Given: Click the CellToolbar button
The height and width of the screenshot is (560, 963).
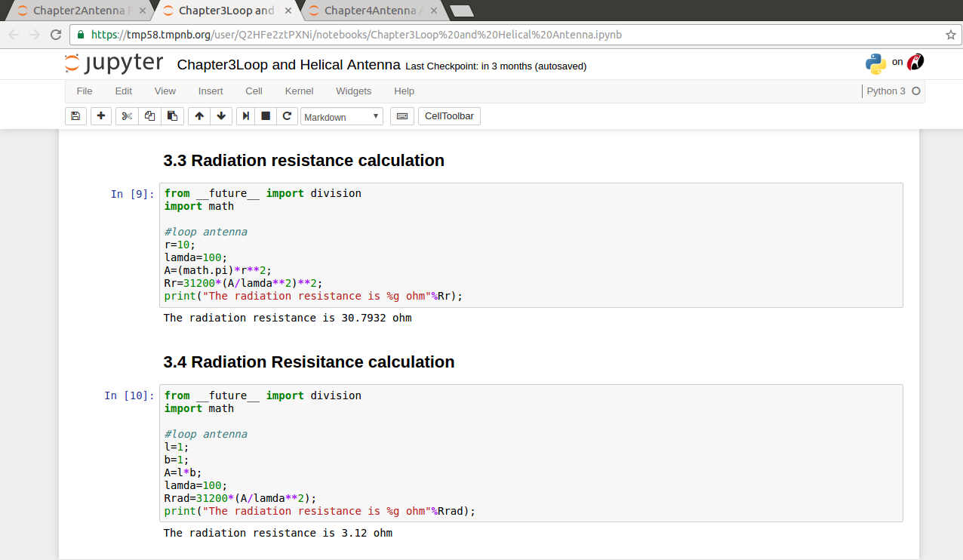Looking at the screenshot, I should [449, 116].
